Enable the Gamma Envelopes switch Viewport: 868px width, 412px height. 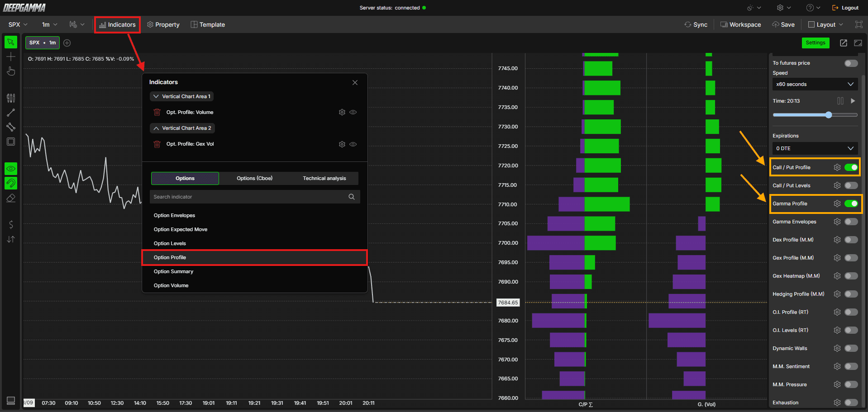click(851, 222)
